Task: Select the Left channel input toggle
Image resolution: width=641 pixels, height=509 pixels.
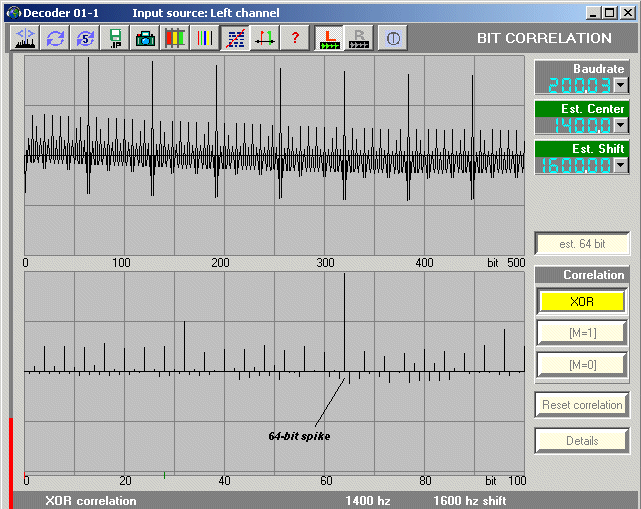Action: pos(329,38)
